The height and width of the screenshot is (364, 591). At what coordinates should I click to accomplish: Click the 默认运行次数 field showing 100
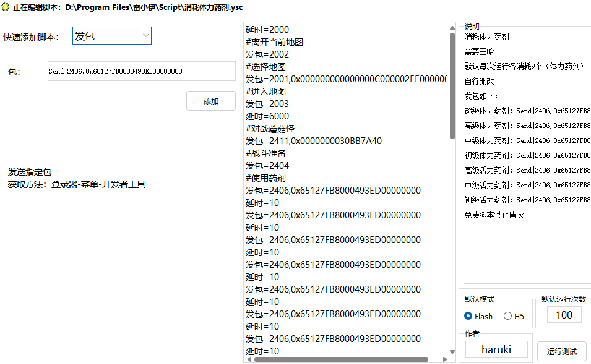point(564,315)
